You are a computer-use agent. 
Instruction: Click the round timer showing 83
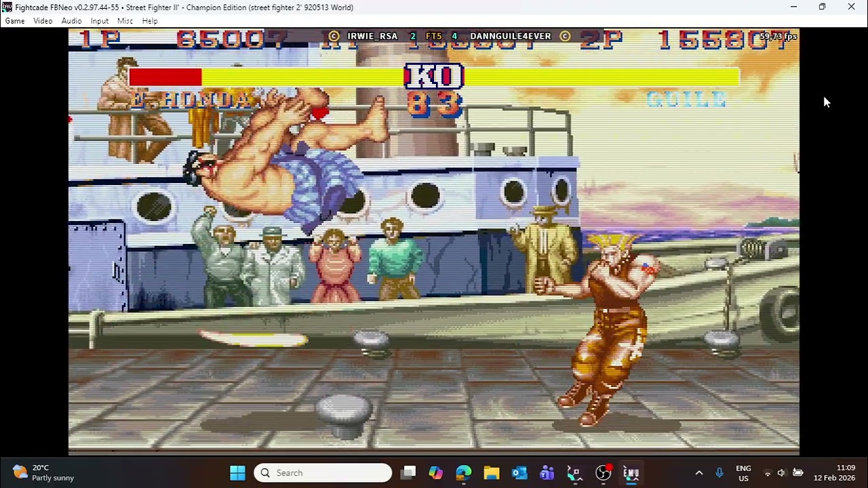(434, 105)
